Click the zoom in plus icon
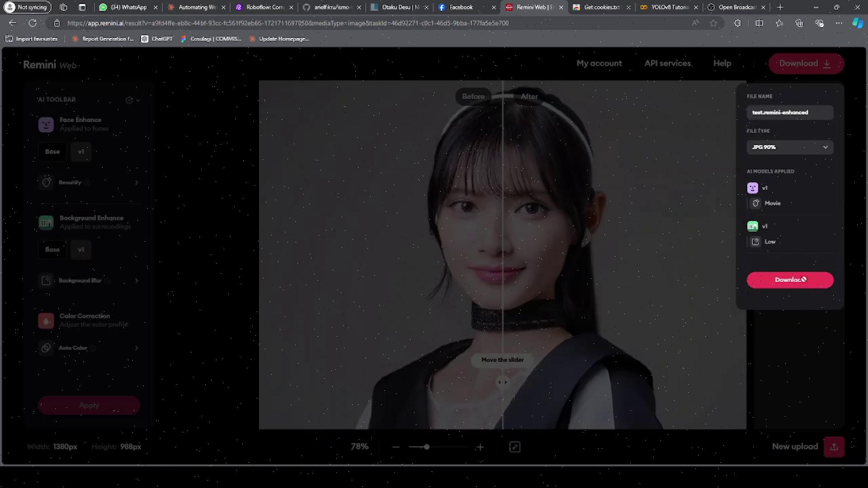Viewport: 868px width, 488px height. 480,447
